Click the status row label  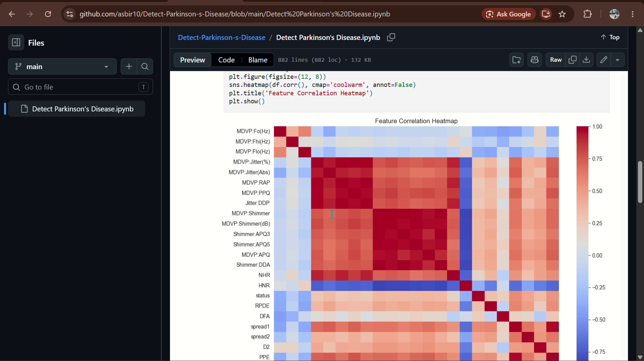(263, 296)
